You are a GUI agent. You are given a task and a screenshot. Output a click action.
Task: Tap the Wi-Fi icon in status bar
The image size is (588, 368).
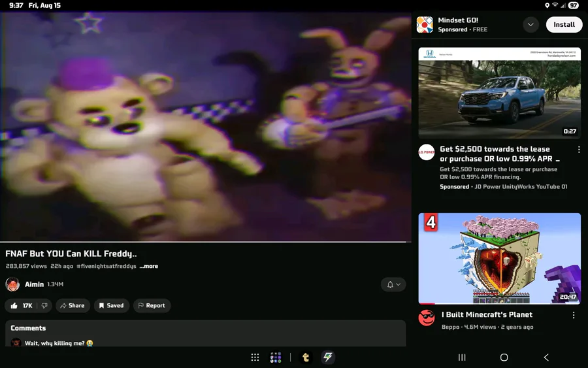tap(555, 5)
